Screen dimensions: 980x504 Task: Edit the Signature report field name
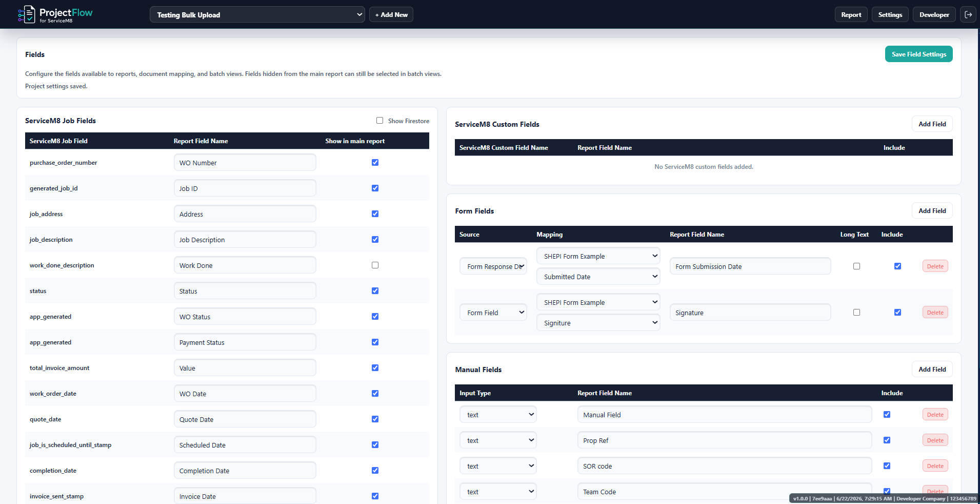(x=750, y=313)
